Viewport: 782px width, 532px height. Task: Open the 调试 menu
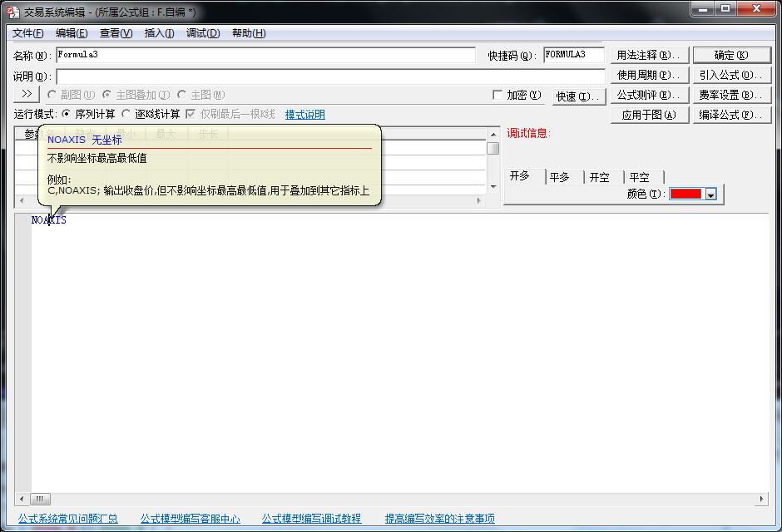(203, 33)
